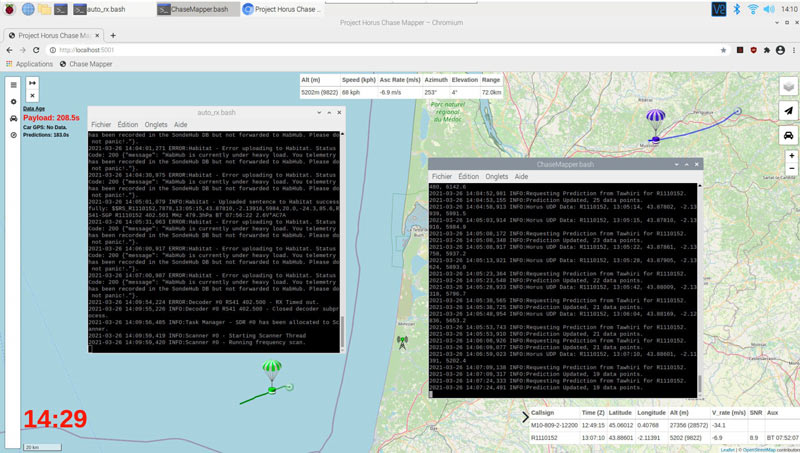
Task: Select the M10-809-2-12200 callsign row
Action: [664, 425]
